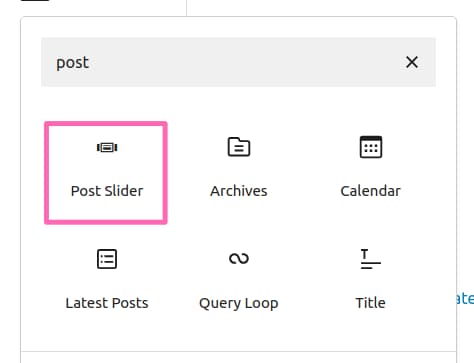
Task: Clear the block search with the X
Action: coord(412,62)
